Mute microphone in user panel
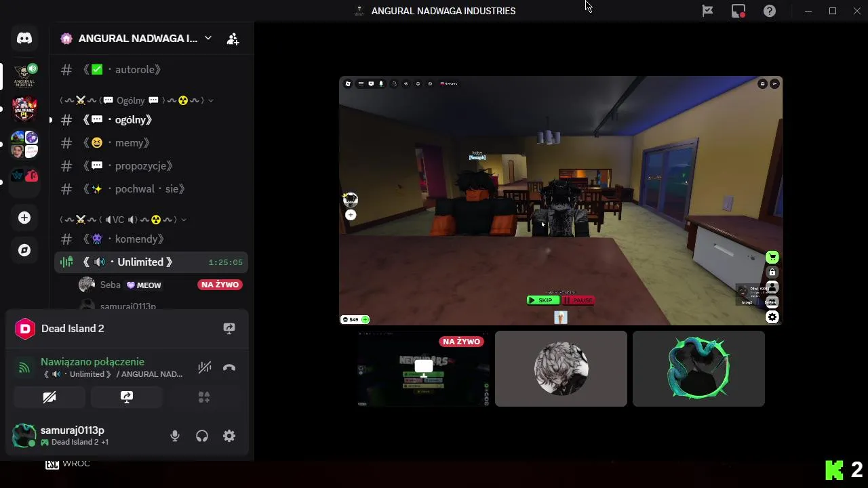Screen dimensions: 868x488 pyautogui.click(x=175, y=436)
